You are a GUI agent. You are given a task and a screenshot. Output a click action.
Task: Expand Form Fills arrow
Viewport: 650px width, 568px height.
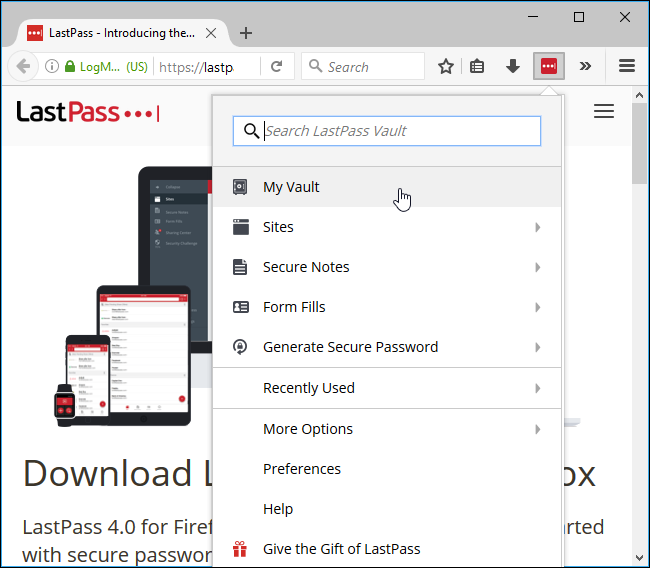(538, 307)
